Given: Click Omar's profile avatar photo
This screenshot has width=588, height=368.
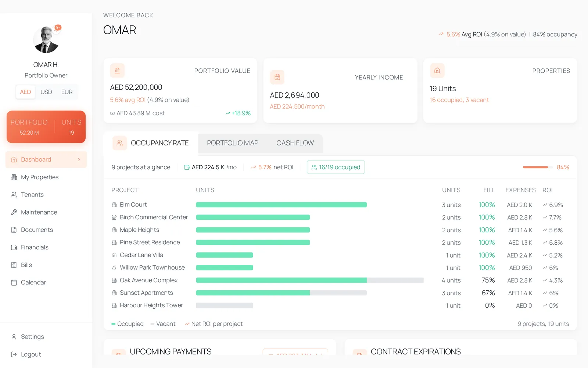Looking at the screenshot, I should coord(46,40).
